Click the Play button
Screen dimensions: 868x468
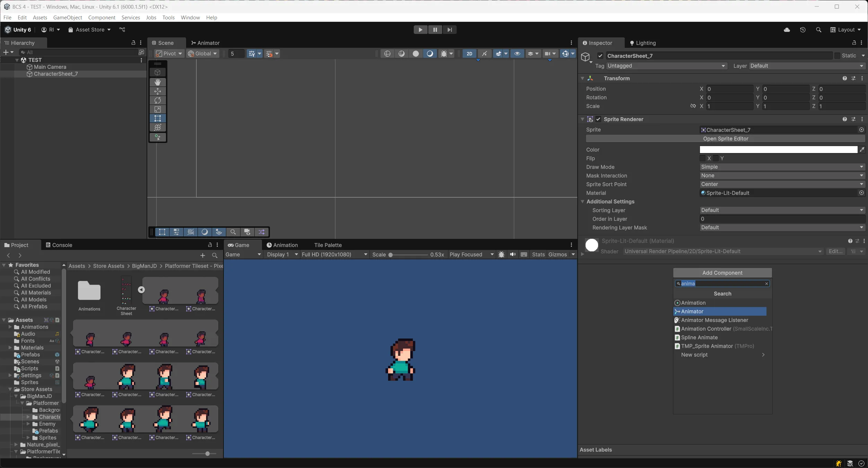click(x=420, y=29)
